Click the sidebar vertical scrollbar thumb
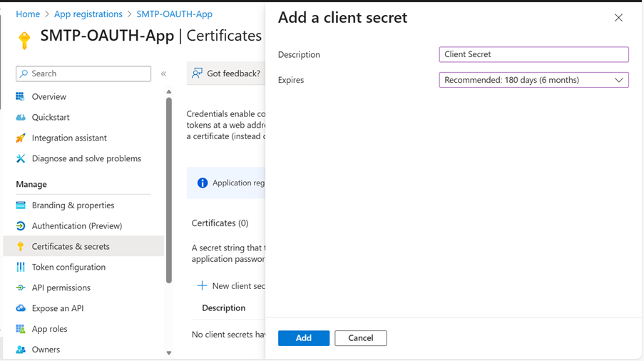 point(169,190)
